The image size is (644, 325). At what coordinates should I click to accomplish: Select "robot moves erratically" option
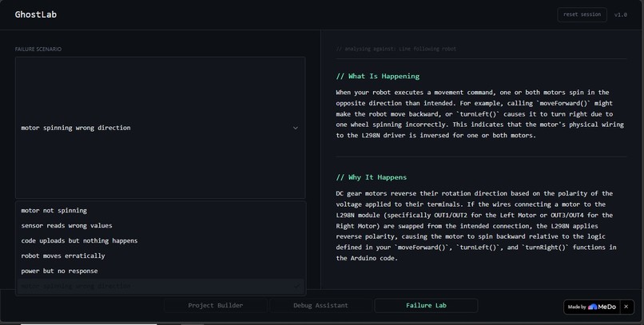161,256
